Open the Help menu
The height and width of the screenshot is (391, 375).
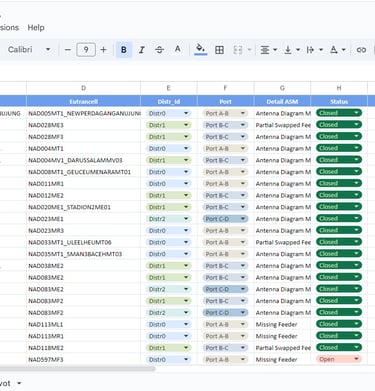point(36,28)
